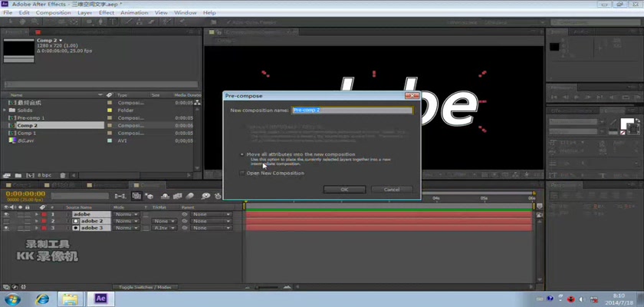This screenshot has width=644, height=307.
Task: Expand properties of layer adobe
Action: coord(37,215)
